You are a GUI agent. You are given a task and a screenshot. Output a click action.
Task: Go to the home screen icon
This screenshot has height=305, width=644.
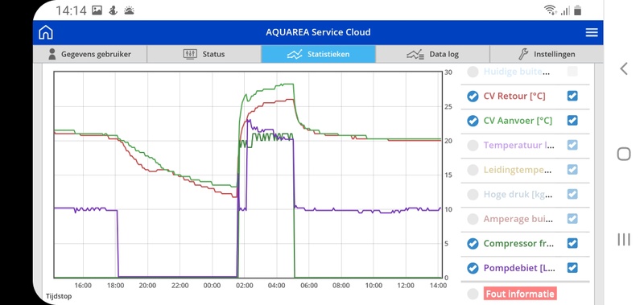[46, 32]
